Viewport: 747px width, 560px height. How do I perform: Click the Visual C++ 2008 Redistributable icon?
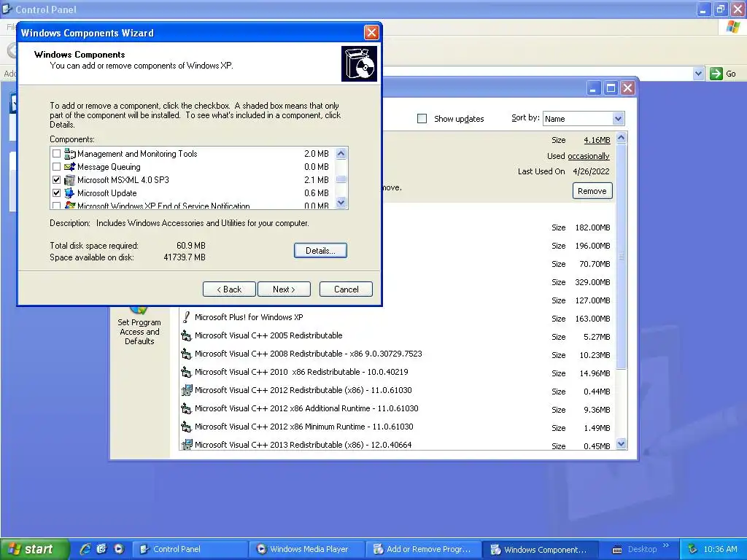(186, 354)
